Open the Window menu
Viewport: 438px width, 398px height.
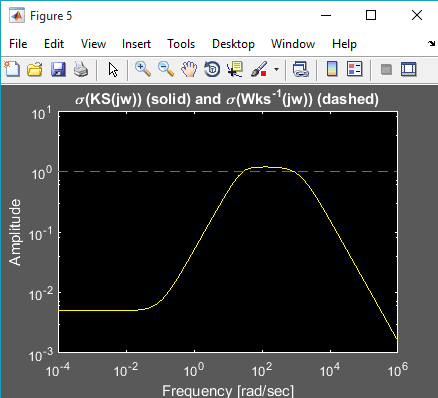point(293,44)
